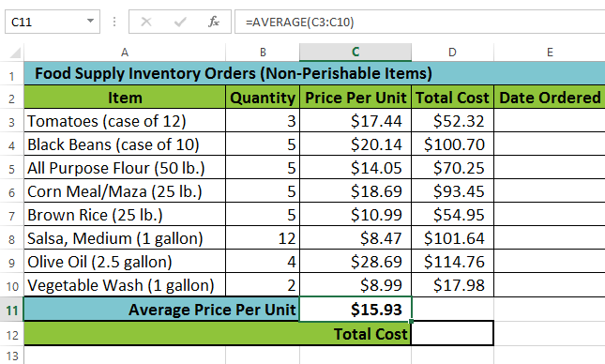Click the formula bar resize dots handle
Screen dimensions: 605x364
(x=114, y=22)
